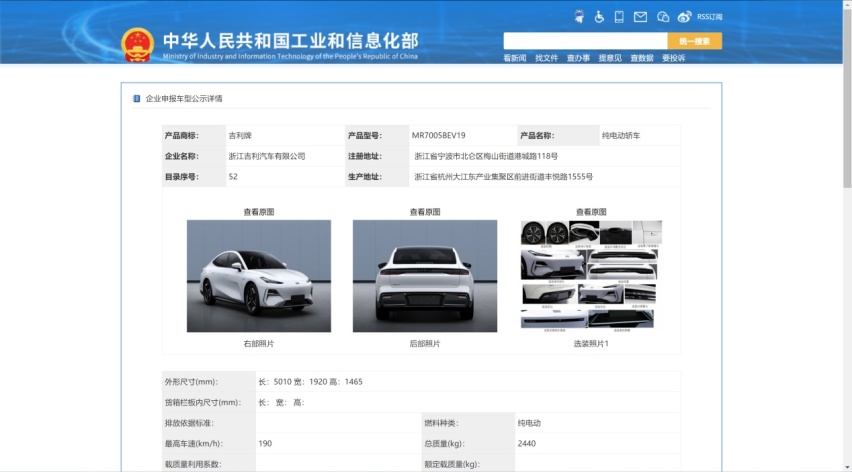Click the 中华人民共和国工业和信息化部 site title
This screenshot has height=472, width=852.
(x=291, y=41)
